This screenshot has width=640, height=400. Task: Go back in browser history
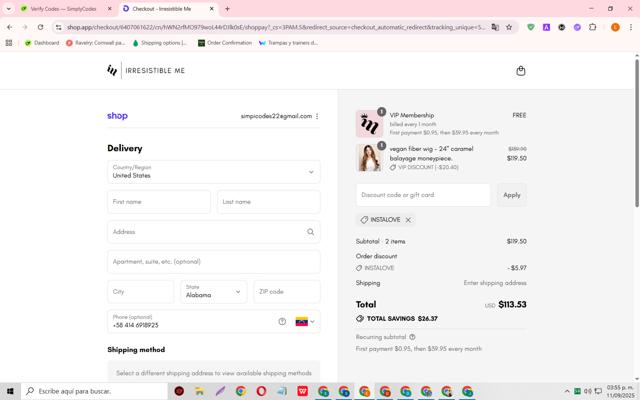9,27
